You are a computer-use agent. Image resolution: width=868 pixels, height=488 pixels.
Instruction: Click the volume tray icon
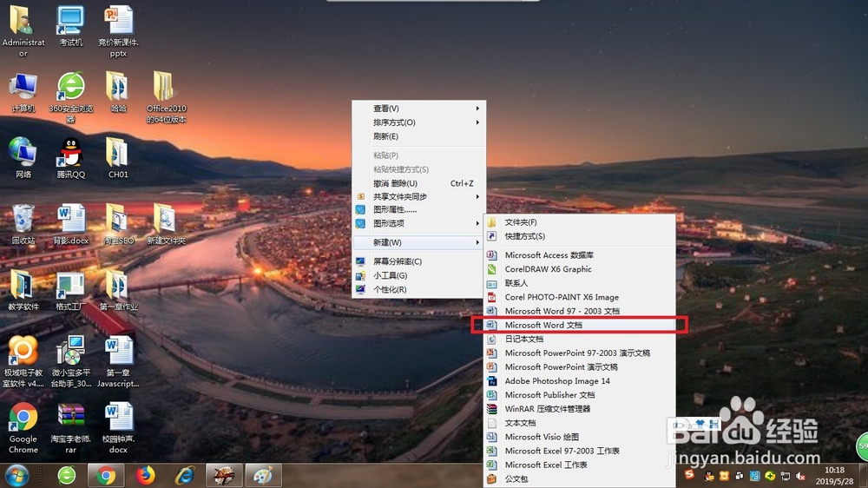pyautogui.click(x=800, y=476)
